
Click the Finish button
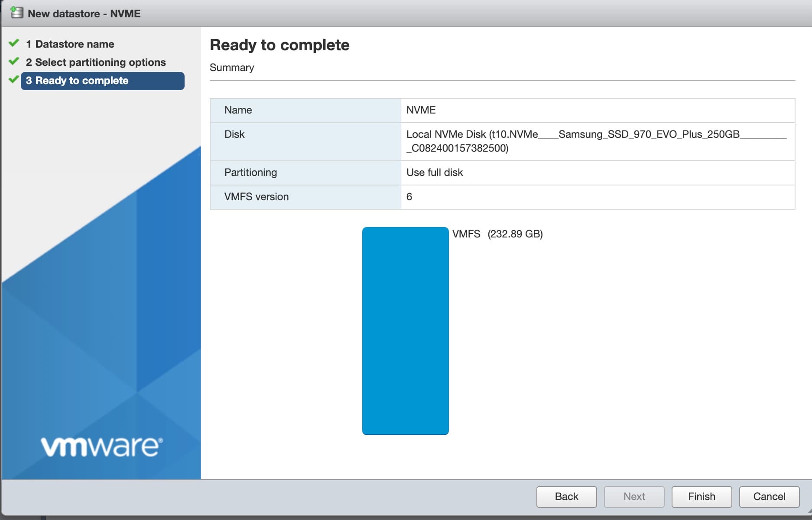(702, 497)
